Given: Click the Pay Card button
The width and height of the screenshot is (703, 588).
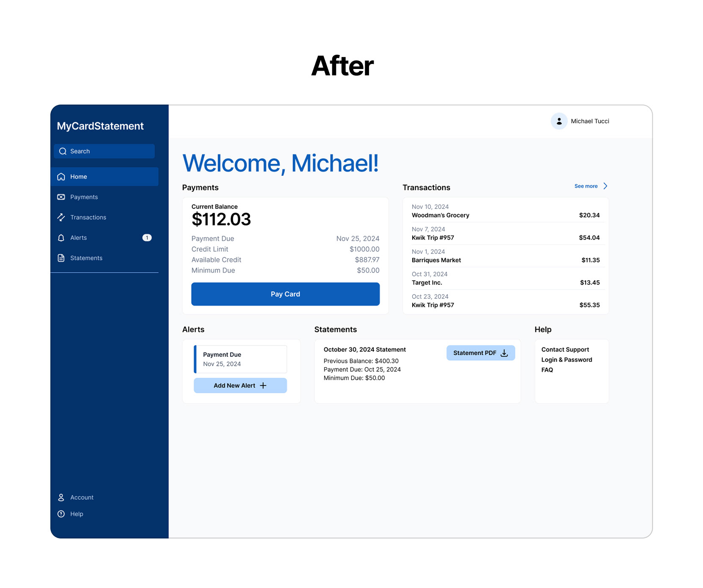Looking at the screenshot, I should coord(285,294).
